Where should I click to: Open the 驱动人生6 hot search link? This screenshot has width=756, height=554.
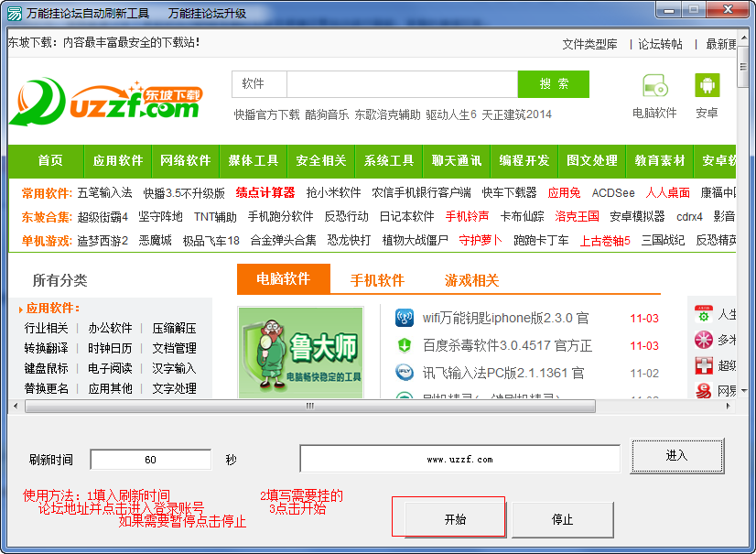[451, 114]
